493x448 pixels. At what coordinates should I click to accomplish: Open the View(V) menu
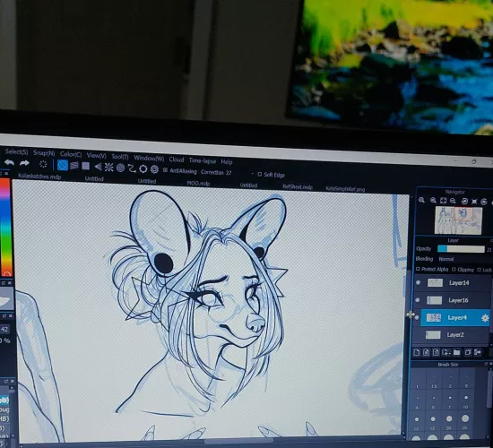click(97, 156)
